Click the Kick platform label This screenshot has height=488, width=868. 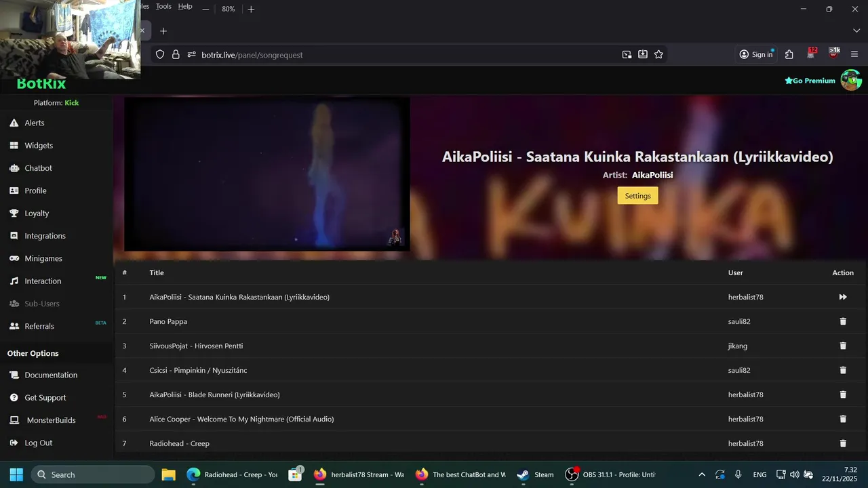(x=72, y=103)
